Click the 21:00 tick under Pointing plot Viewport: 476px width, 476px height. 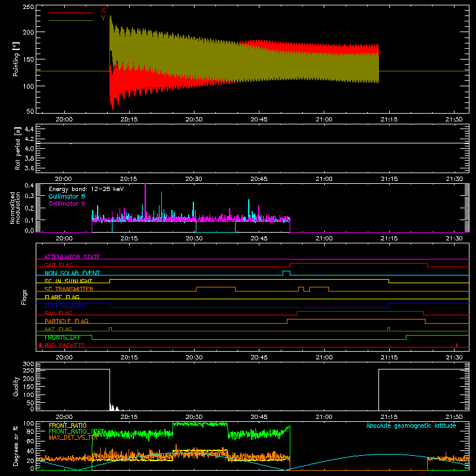click(324, 120)
